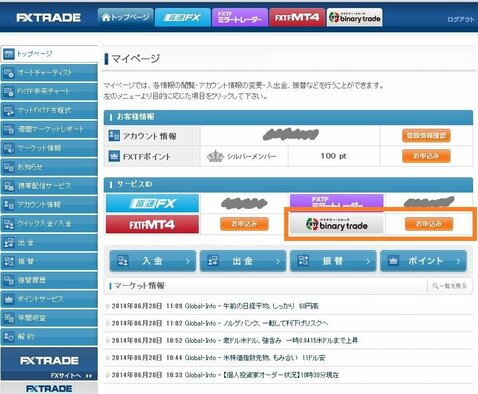Image resolution: width=478 pixels, height=394 pixels.
Task: Click the ログアウト link
Action: pos(461,20)
